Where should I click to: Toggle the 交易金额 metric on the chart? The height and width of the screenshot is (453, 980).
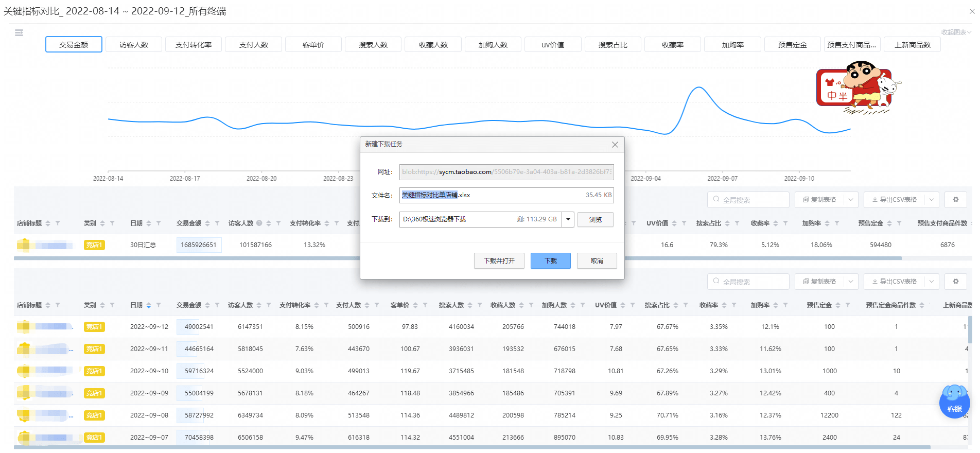click(x=74, y=45)
